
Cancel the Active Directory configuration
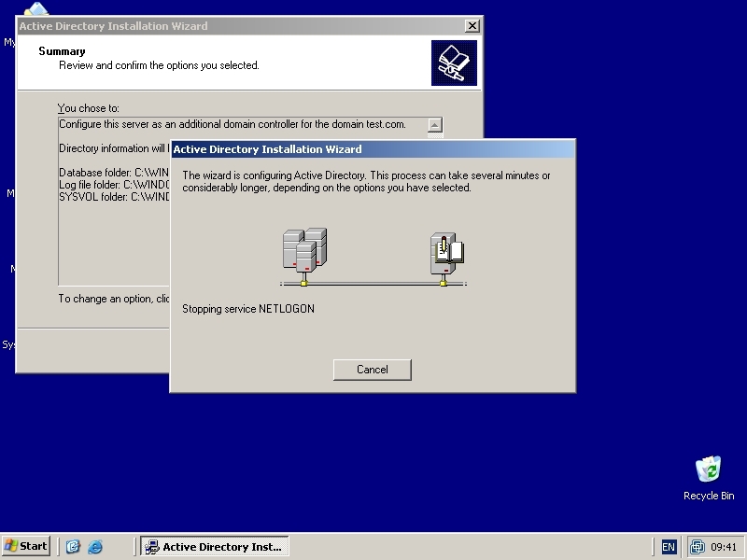coord(372,370)
